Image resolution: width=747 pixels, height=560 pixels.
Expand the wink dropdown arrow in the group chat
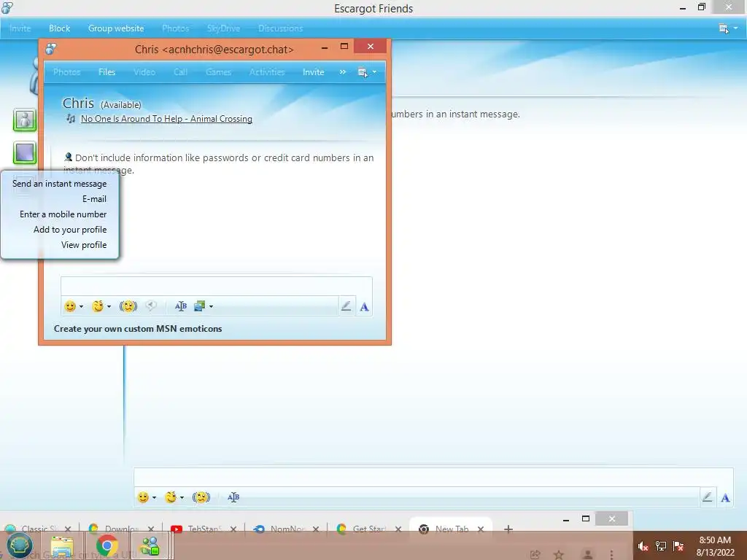(182, 497)
